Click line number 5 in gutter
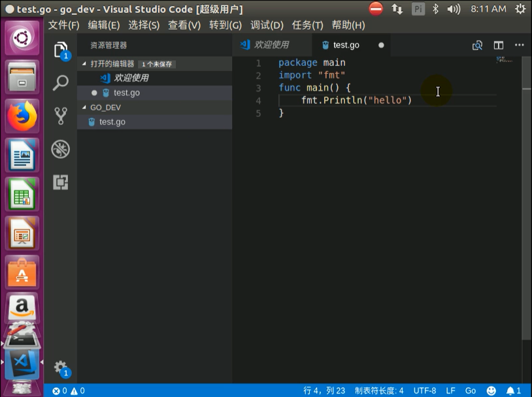 point(258,114)
